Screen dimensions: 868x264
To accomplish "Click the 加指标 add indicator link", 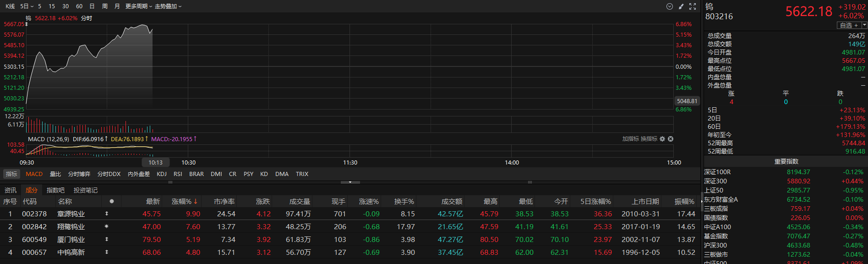I will coord(630,139).
